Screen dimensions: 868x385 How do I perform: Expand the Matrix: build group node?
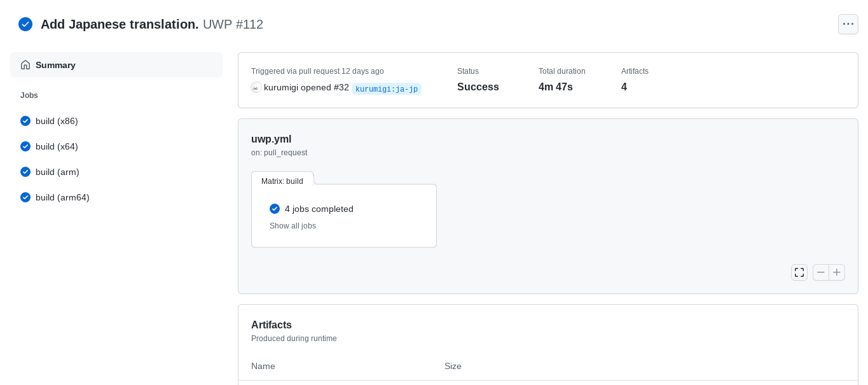[x=282, y=181]
